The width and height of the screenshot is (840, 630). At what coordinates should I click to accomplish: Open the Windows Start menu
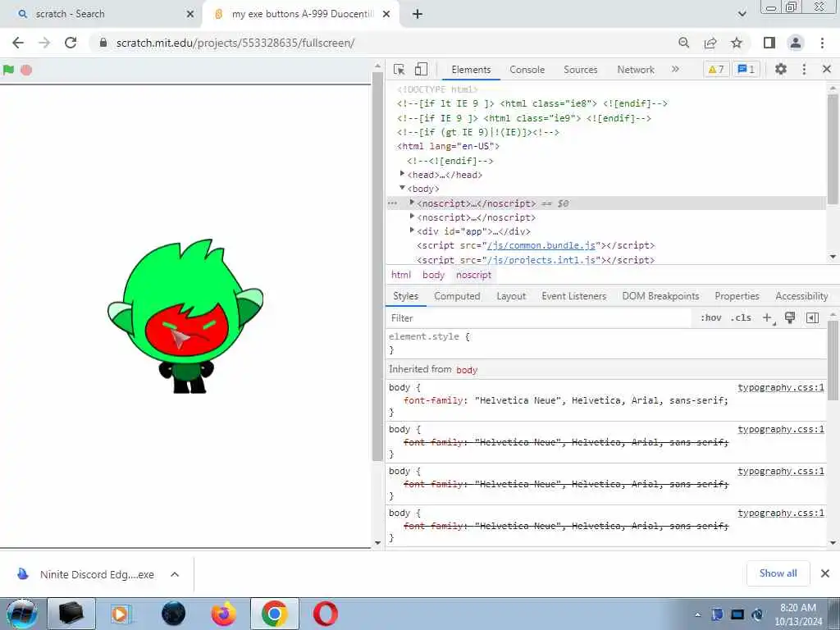click(x=21, y=614)
